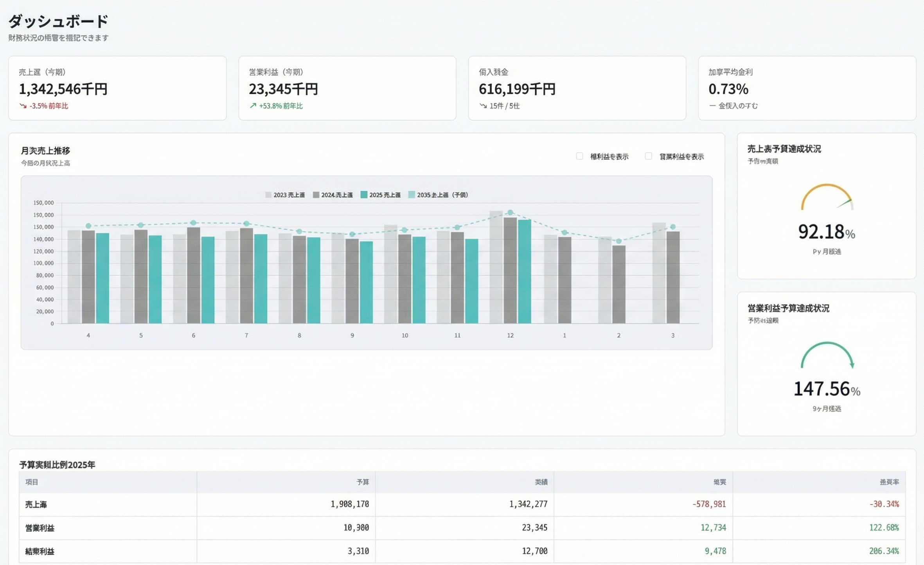Click the green upward trend arrow icon
The width and height of the screenshot is (924, 565).
(x=253, y=106)
